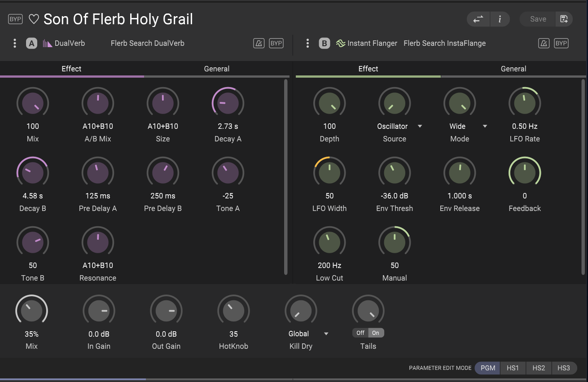
Task: Open the three-dot menu for slot A
Action: pos(15,43)
